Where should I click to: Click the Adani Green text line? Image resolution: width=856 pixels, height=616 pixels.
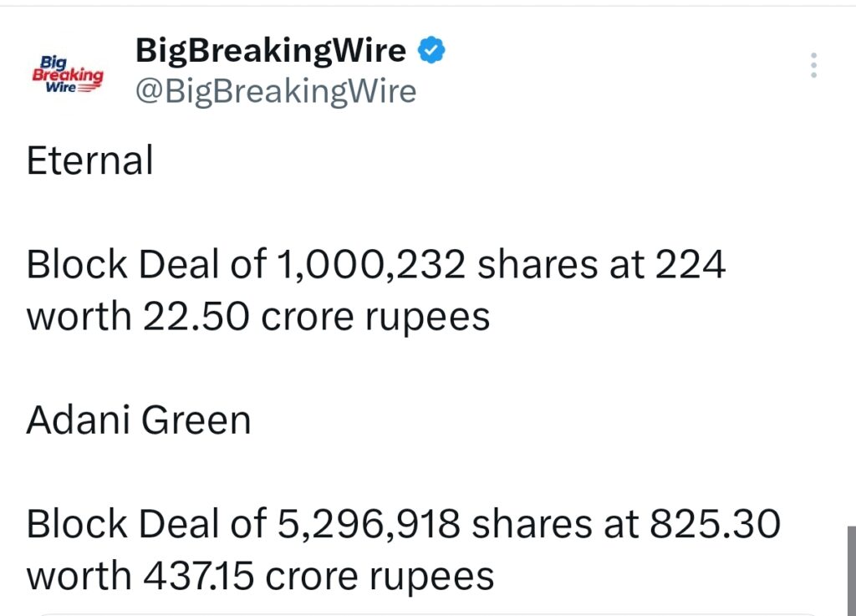139,420
